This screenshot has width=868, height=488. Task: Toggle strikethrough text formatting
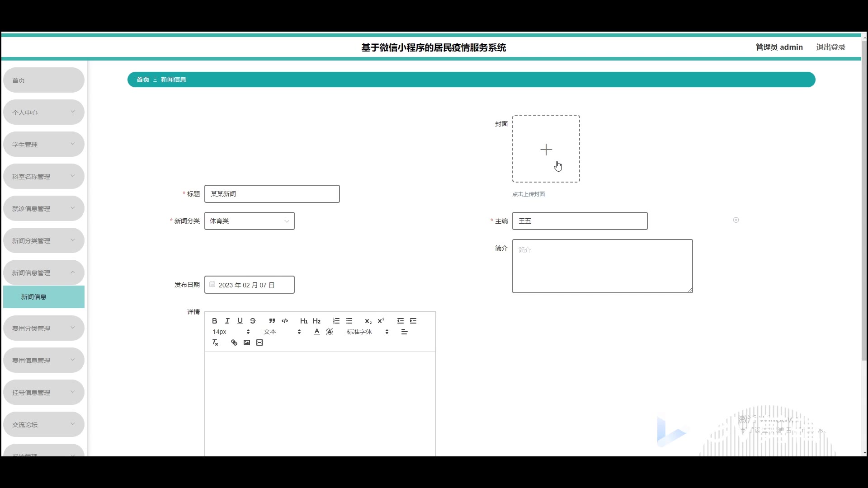pyautogui.click(x=253, y=321)
